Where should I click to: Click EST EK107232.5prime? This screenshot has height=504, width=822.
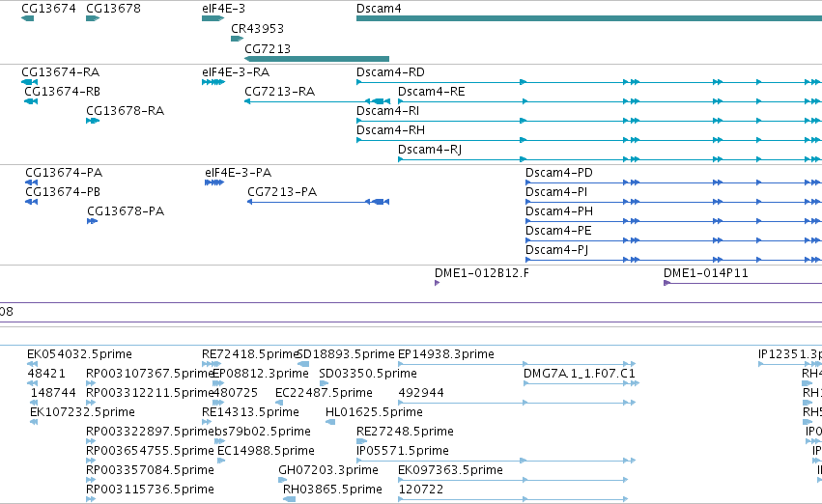click(x=82, y=412)
